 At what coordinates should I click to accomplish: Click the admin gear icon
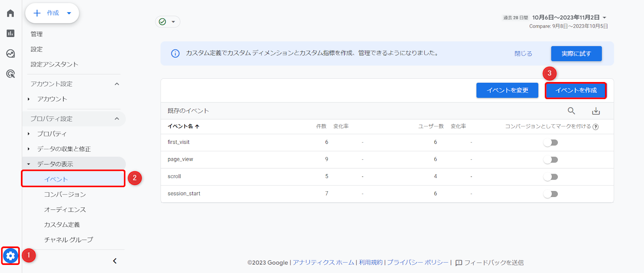coord(10,255)
